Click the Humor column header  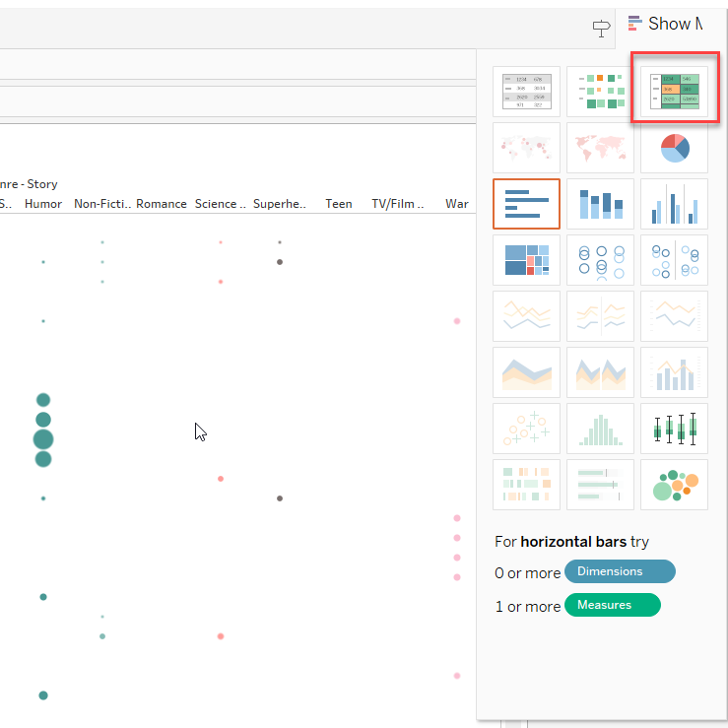[43, 204]
